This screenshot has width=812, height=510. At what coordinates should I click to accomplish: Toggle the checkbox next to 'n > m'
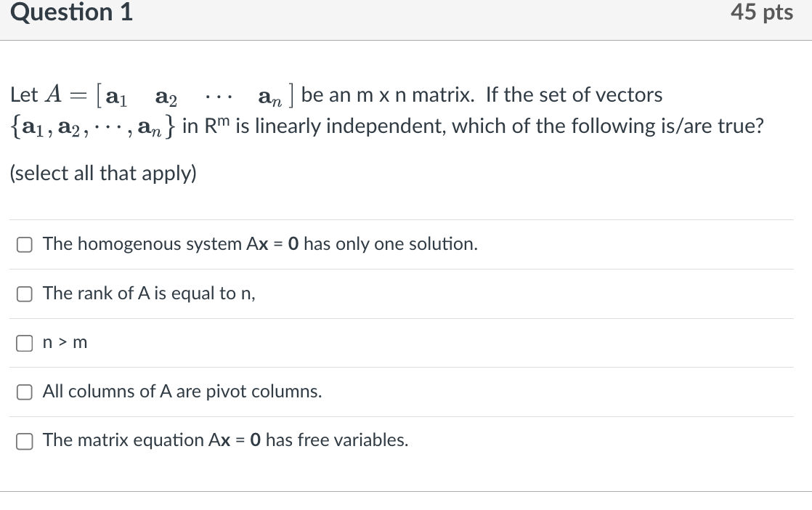tap(24, 343)
